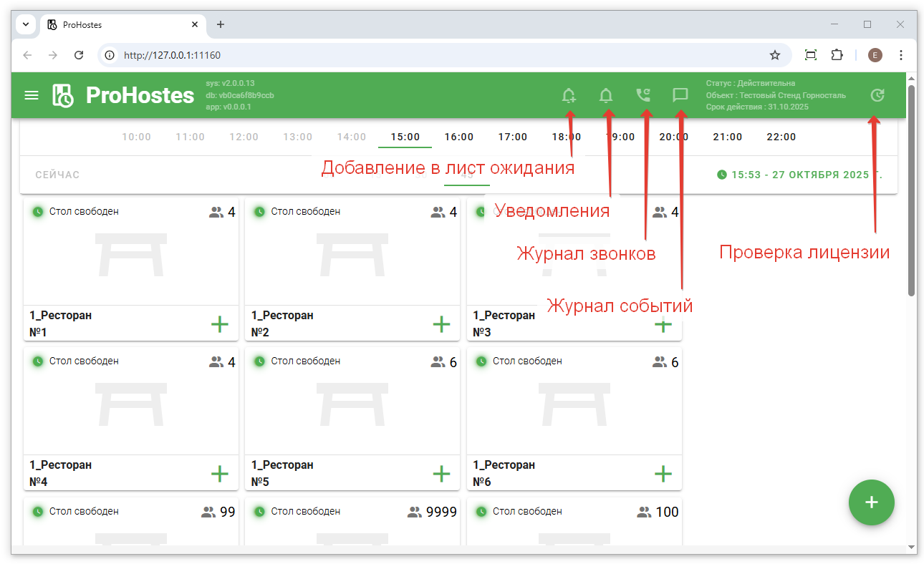The height and width of the screenshot is (569, 924).
Task: Select the 18:00 time slot
Action: click(x=566, y=137)
